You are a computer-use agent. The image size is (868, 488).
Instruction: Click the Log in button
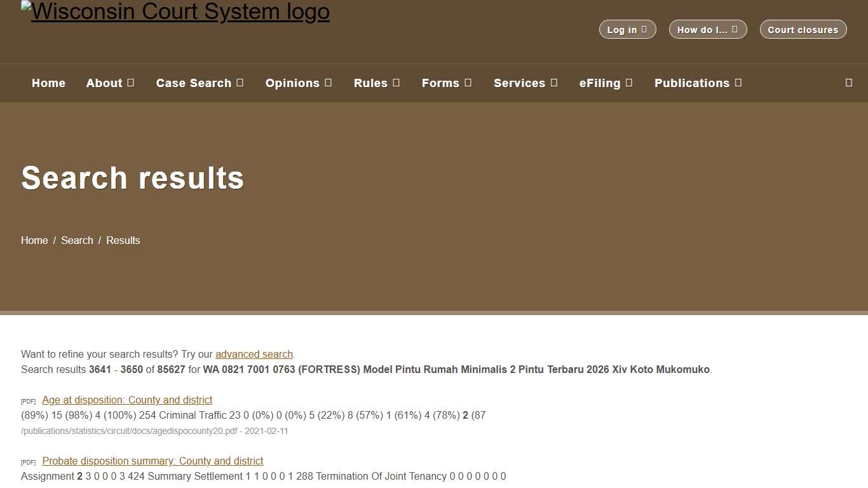click(627, 29)
